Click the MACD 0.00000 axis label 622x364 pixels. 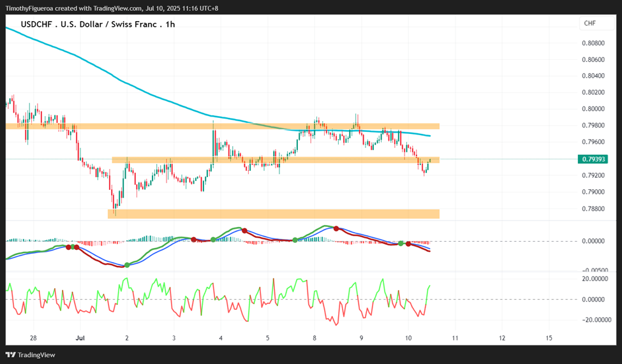point(593,241)
